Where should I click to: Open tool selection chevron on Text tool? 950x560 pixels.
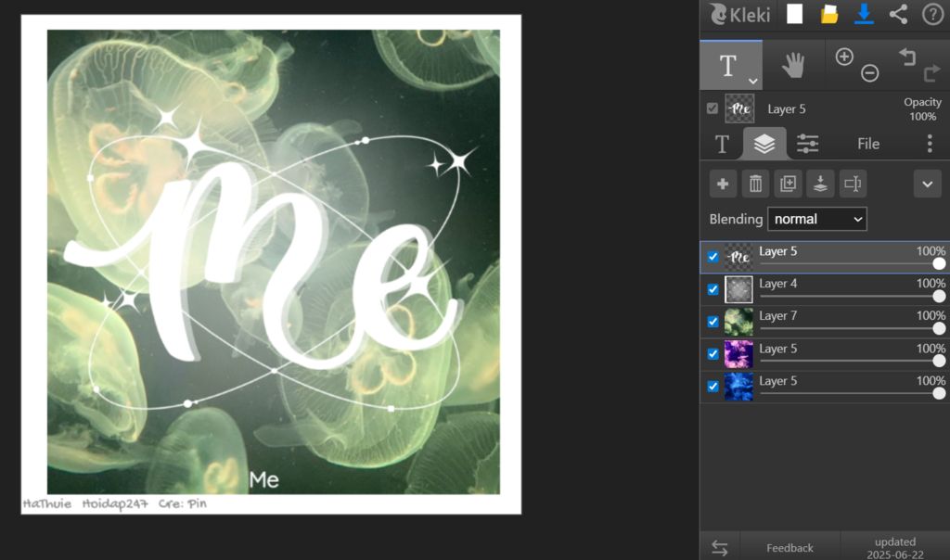[x=752, y=81]
